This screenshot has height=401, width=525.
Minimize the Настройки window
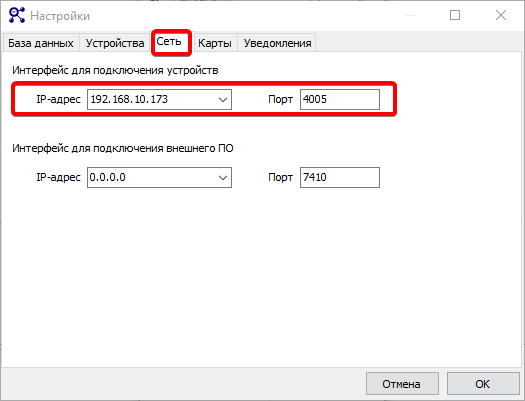click(x=410, y=15)
